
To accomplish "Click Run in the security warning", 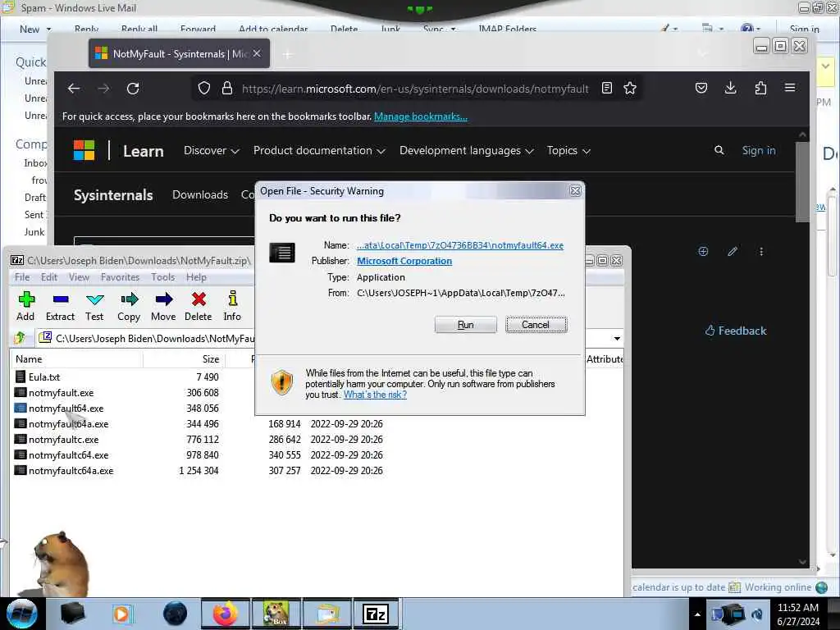I will [465, 325].
